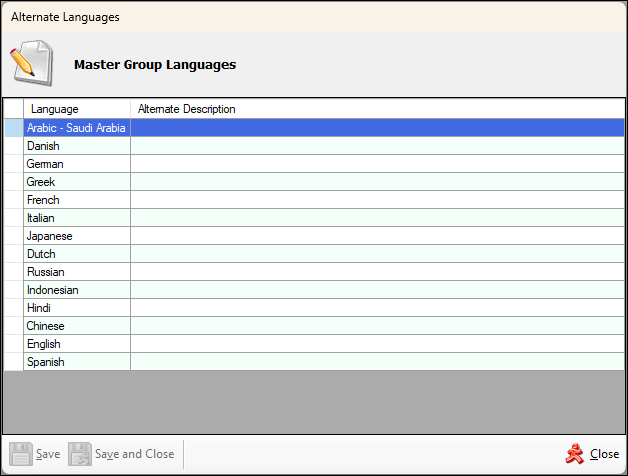Sort by the Language column header

[x=77, y=109]
